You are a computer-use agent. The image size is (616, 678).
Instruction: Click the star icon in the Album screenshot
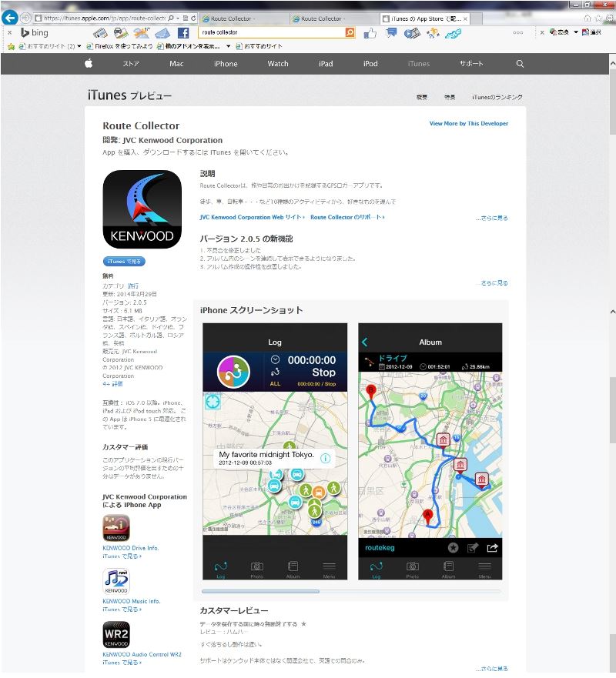point(453,548)
